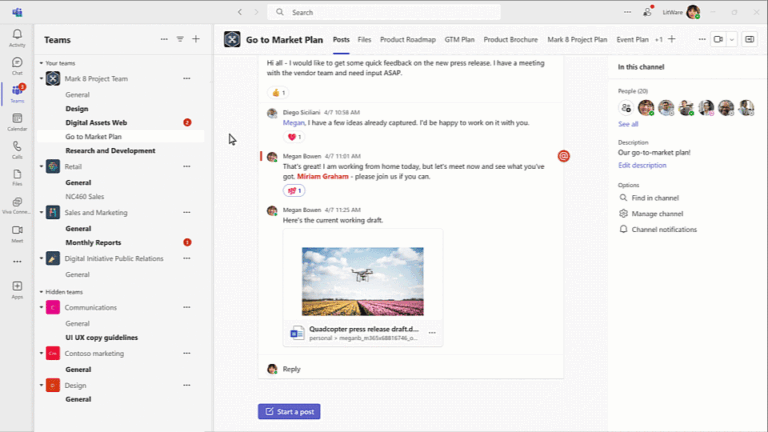Collapse Digital Initiative Public Relations team

click(41, 259)
